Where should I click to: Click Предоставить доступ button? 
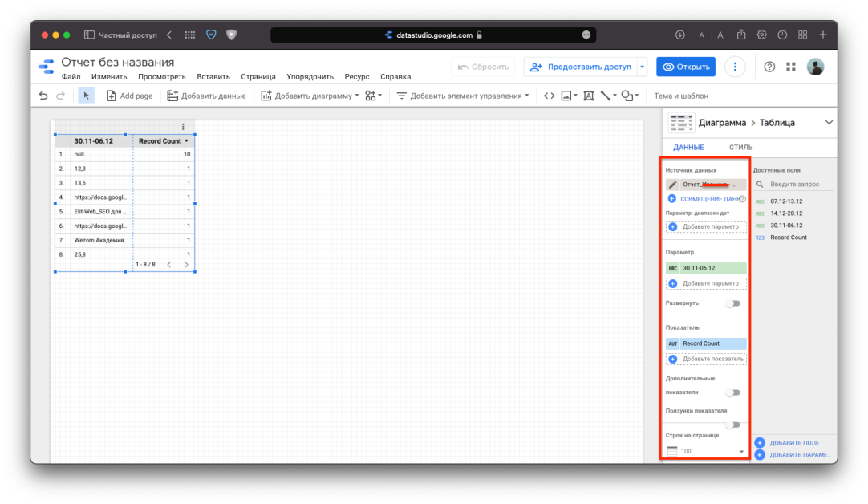581,67
